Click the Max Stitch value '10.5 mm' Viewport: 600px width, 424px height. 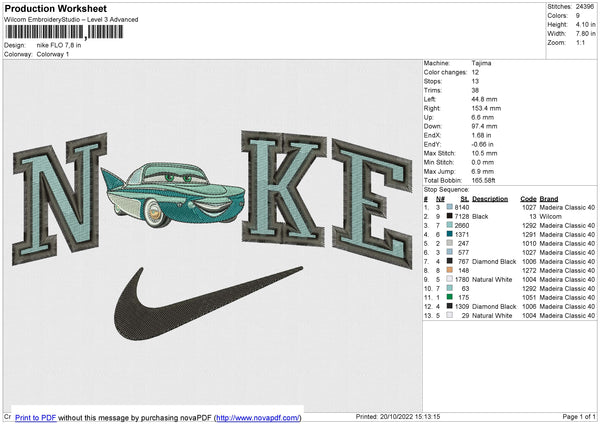point(484,153)
